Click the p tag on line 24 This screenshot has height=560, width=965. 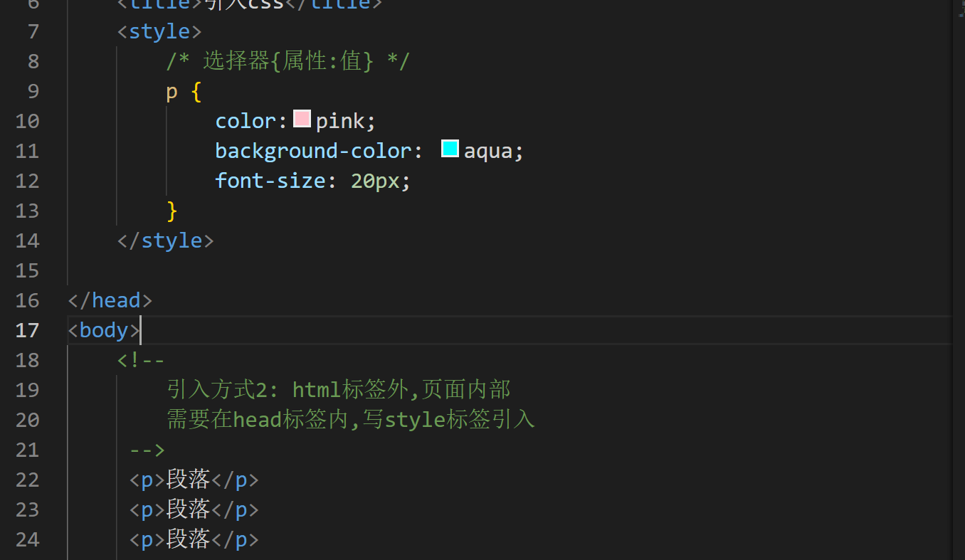click(x=145, y=539)
